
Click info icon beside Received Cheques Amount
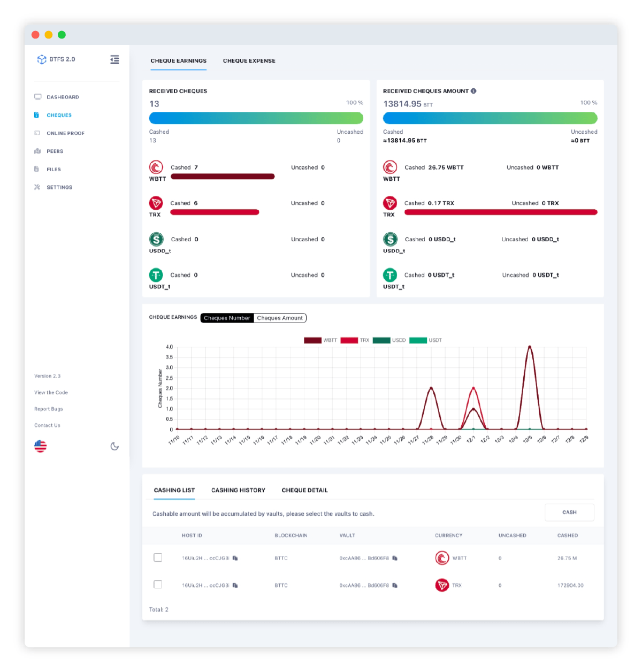(473, 91)
